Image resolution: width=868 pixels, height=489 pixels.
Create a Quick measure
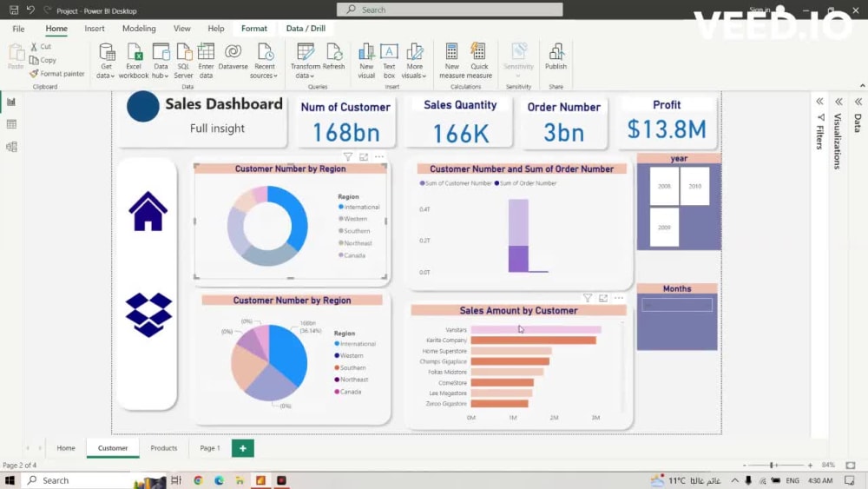[479, 61]
